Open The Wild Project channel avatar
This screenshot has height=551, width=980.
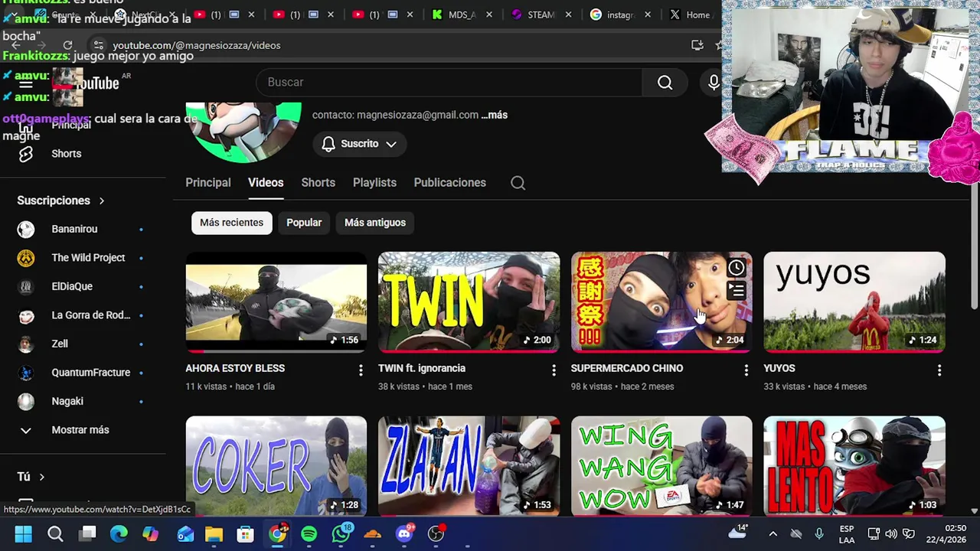26,258
